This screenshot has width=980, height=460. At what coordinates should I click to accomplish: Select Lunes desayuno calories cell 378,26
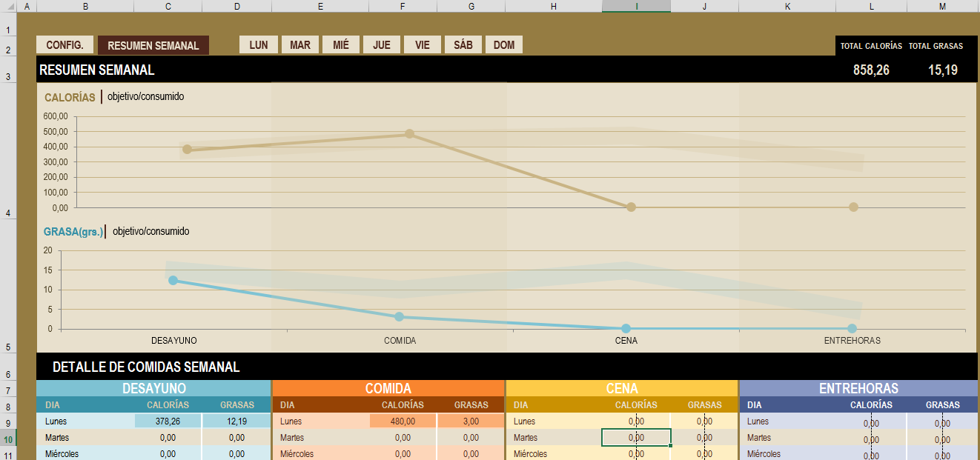pyautogui.click(x=168, y=421)
